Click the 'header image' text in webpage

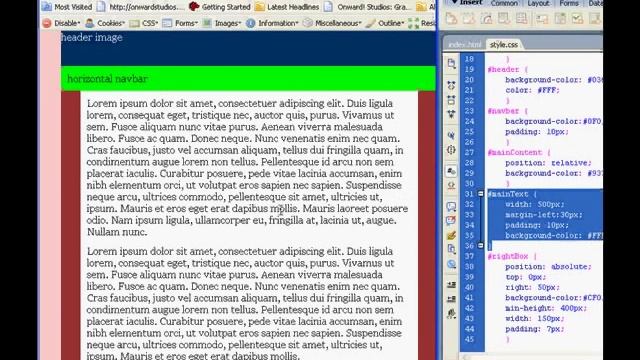[92, 38]
